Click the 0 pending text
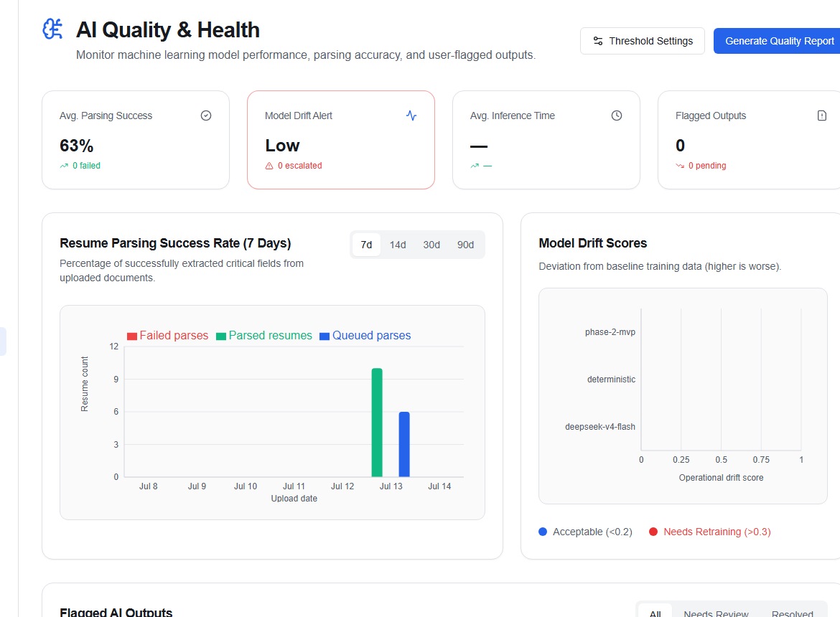This screenshot has width=840, height=617. point(707,166)
